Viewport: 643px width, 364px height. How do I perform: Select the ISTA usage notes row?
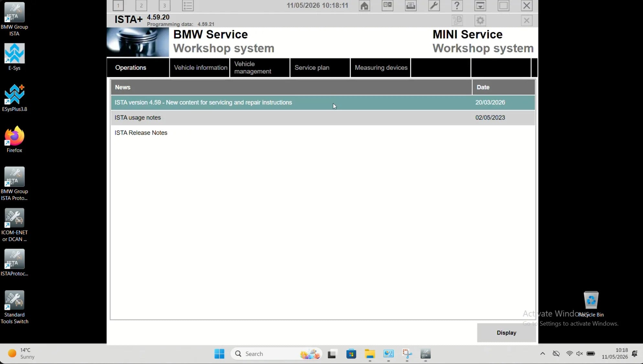point(323,118)
